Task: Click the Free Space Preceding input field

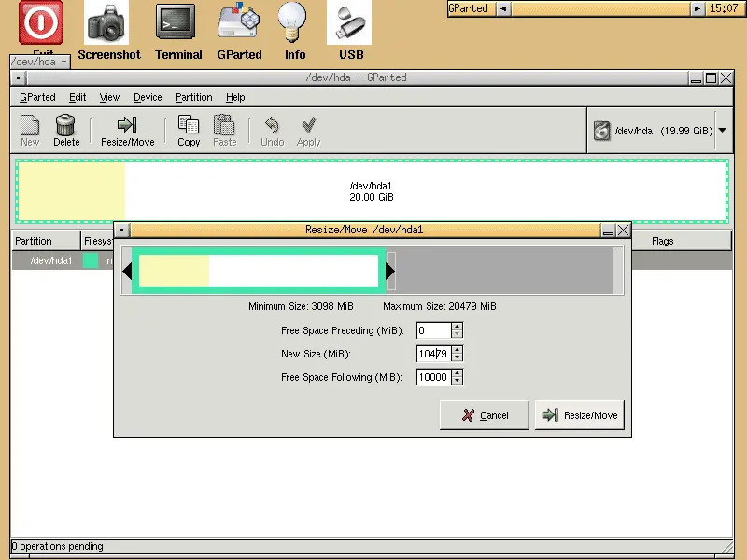Action: (x=433, y=330)
